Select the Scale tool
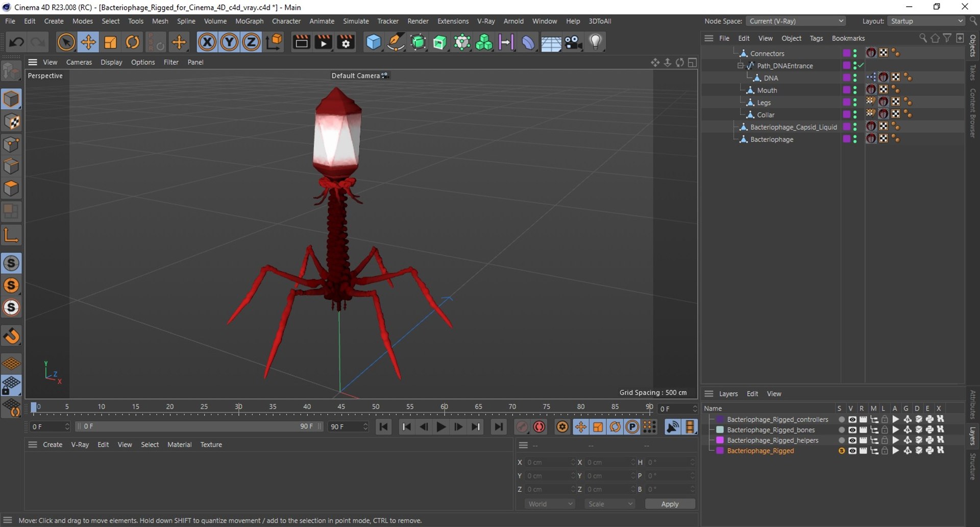The width and height of the screenshot is (980, 527). 110,42
